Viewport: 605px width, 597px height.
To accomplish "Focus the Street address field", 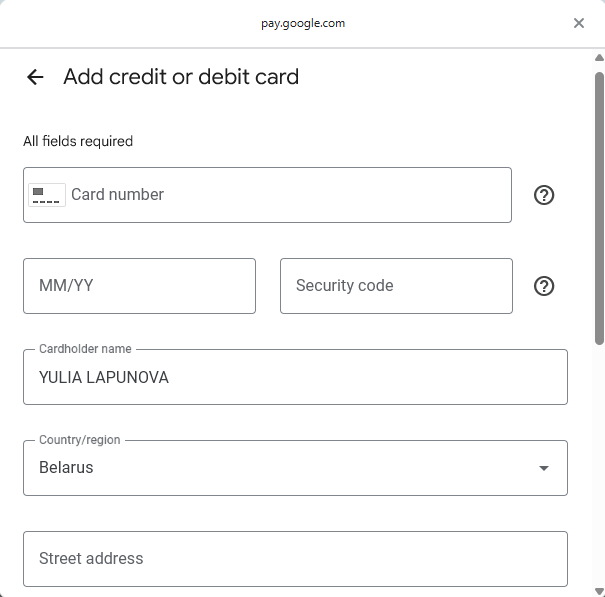I will (295, 559).
